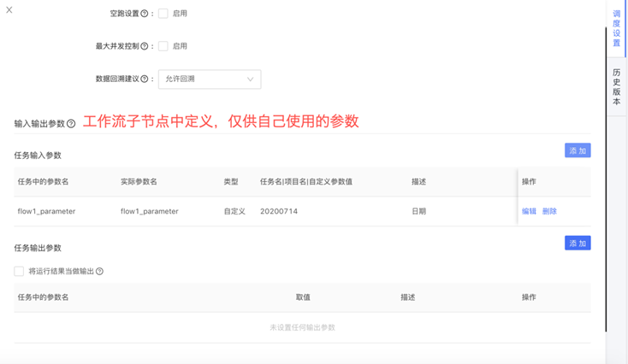Edit the flow1_parameter row via 编辑

point(529,211)
